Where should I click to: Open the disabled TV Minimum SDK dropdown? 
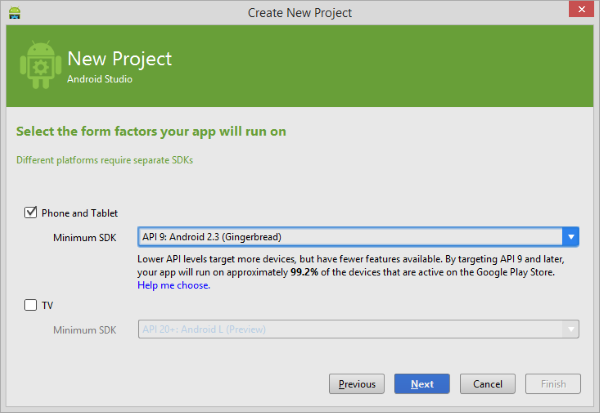click(358, 329)
